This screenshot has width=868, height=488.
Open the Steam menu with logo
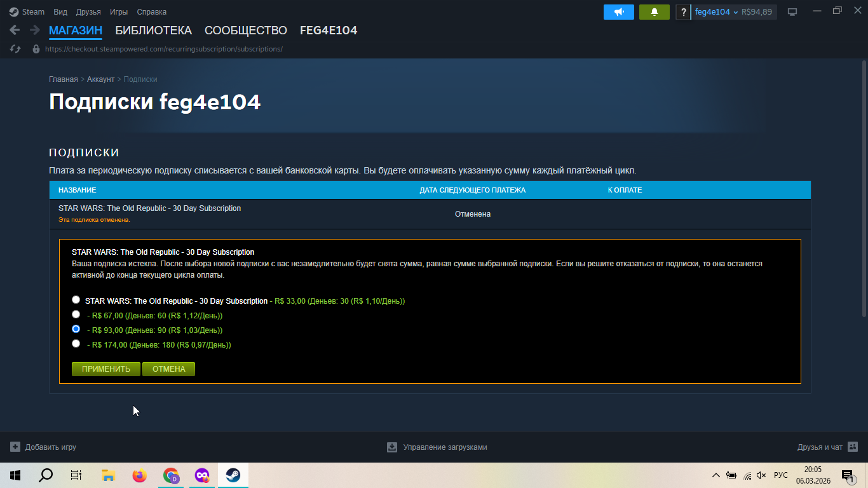(x=27, y=11)
